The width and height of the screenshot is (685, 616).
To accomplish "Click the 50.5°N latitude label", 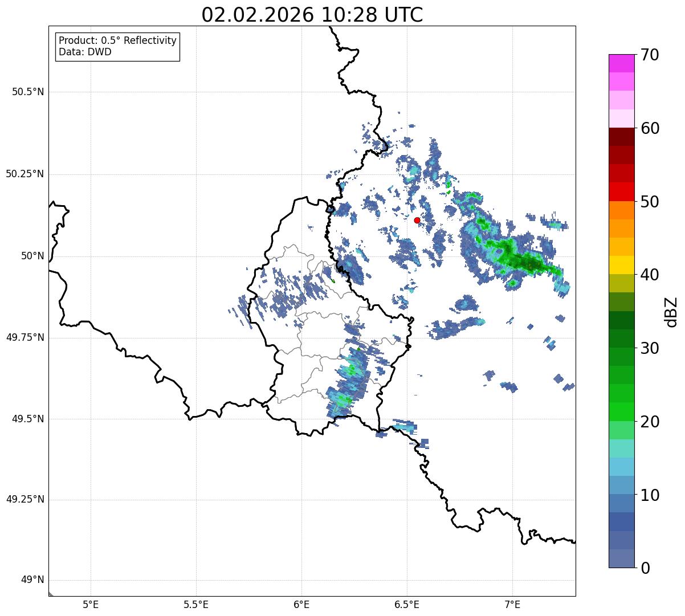I will (28, 92).
